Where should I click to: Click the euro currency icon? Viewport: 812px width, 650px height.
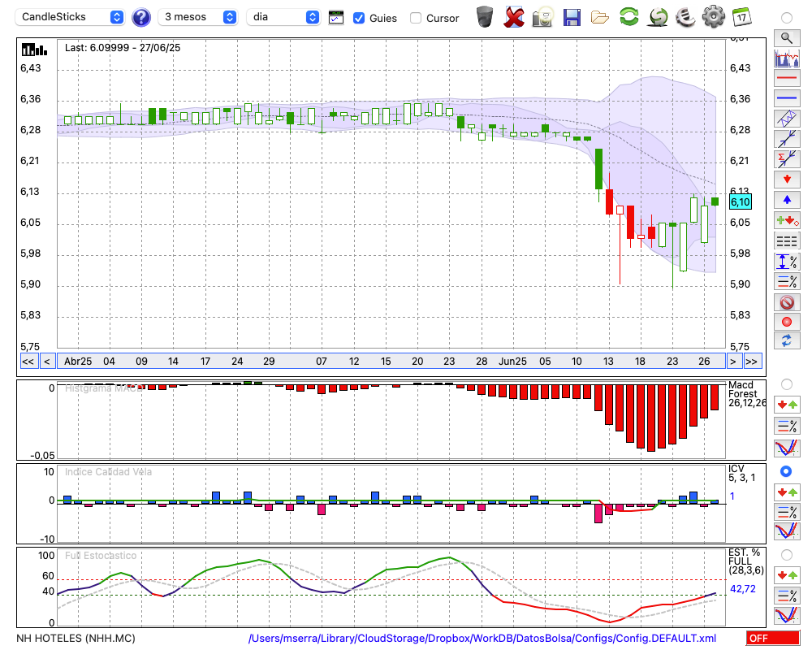tap(685, 17)
